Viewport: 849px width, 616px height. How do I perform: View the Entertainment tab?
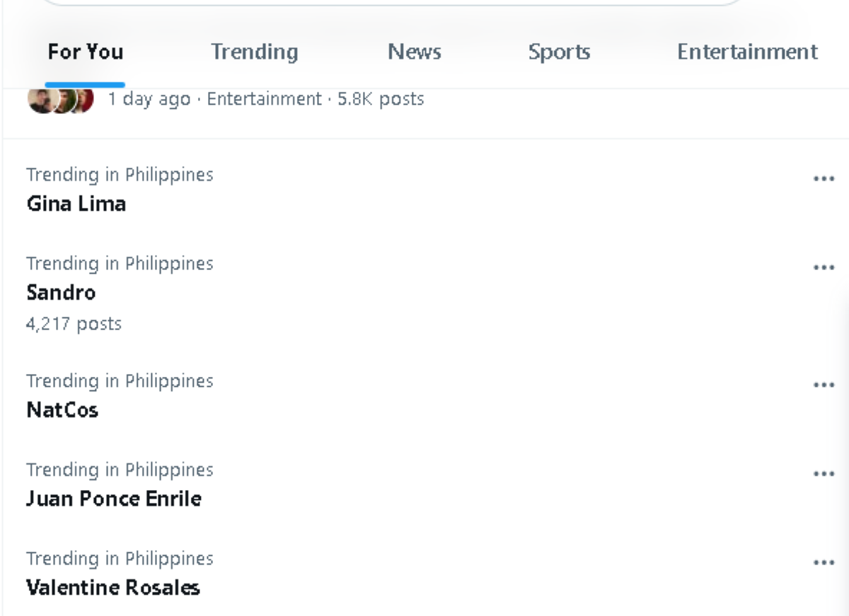[747, 52]
